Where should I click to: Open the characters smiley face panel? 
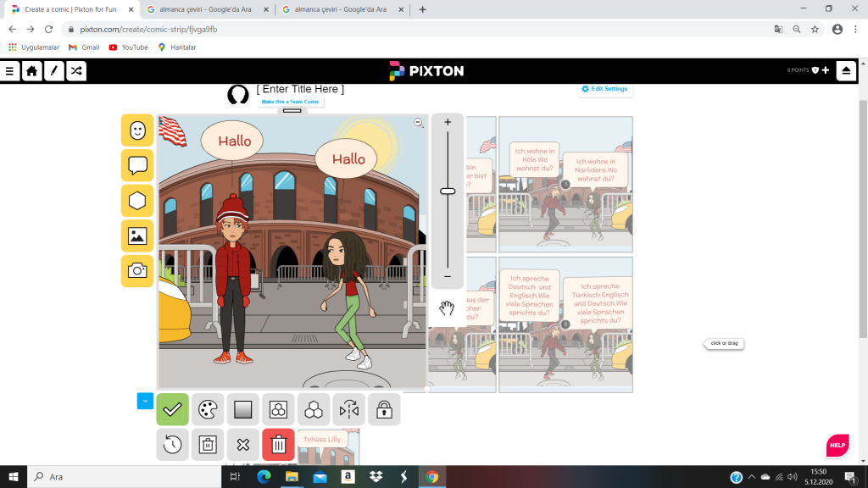137,130
